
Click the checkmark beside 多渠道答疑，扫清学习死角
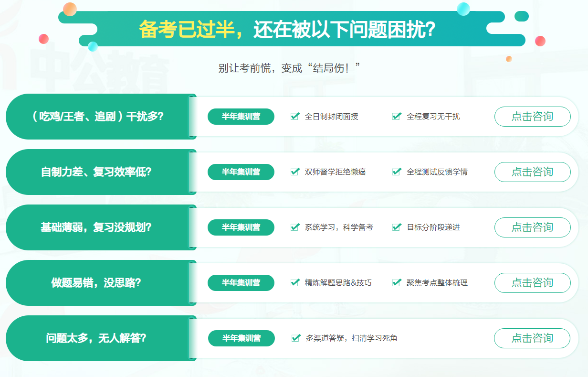tap(294, 338)
